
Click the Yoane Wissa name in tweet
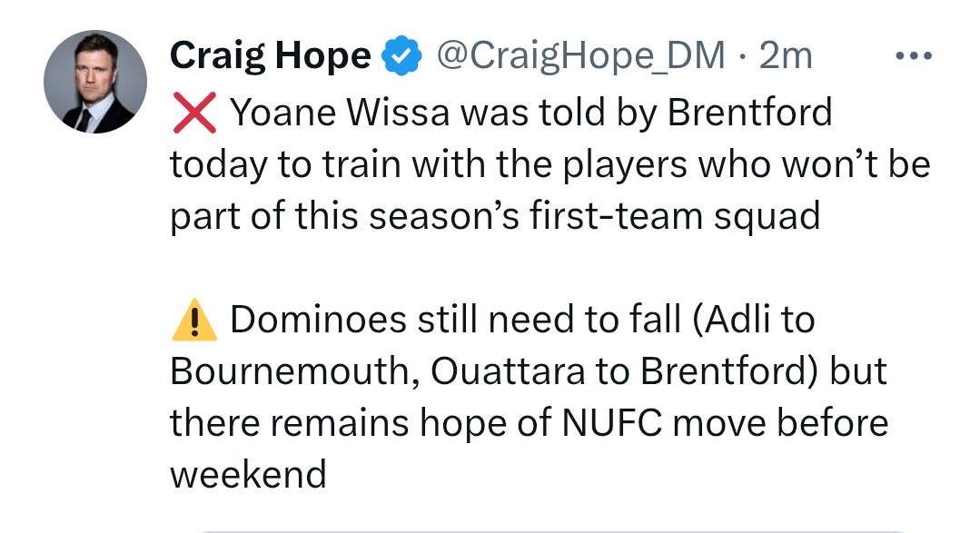[x=340, y=113]
